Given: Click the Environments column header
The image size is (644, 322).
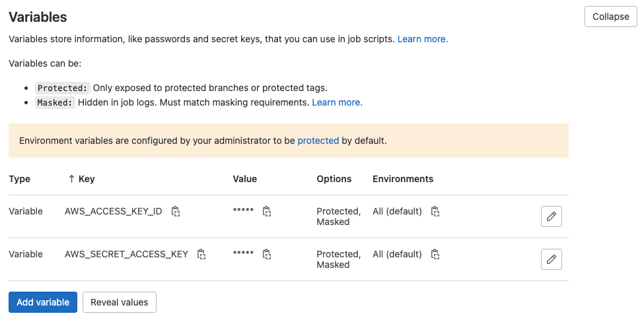Looking at the screenshot, I should pyautogui.click(x=403, y=179).
